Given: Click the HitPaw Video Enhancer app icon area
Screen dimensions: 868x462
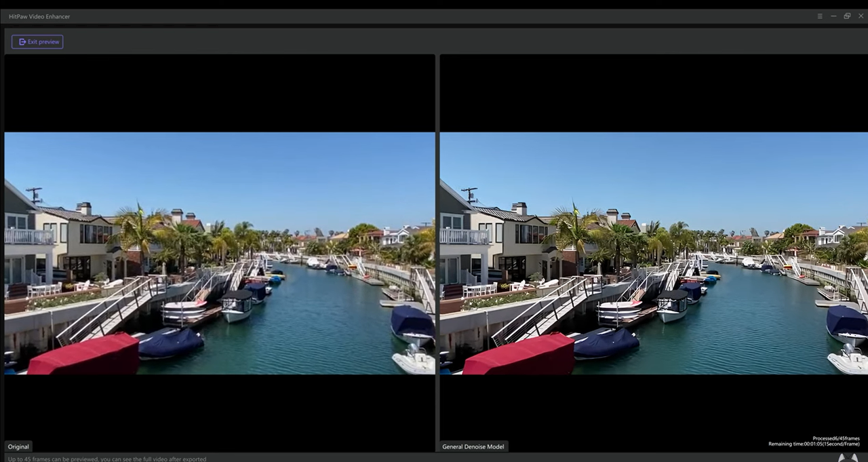Looking at the screenshot, I should click(x=5, y=16).
